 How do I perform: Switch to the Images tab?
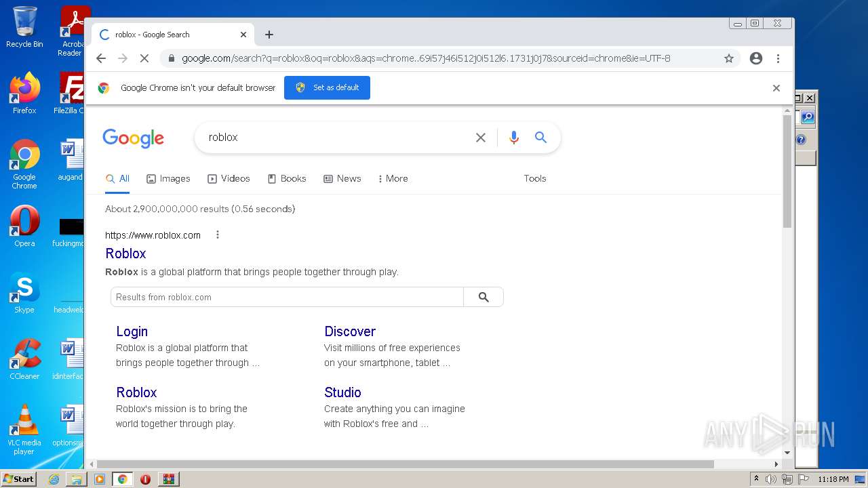pyautogui.click(x=168, y=179)
